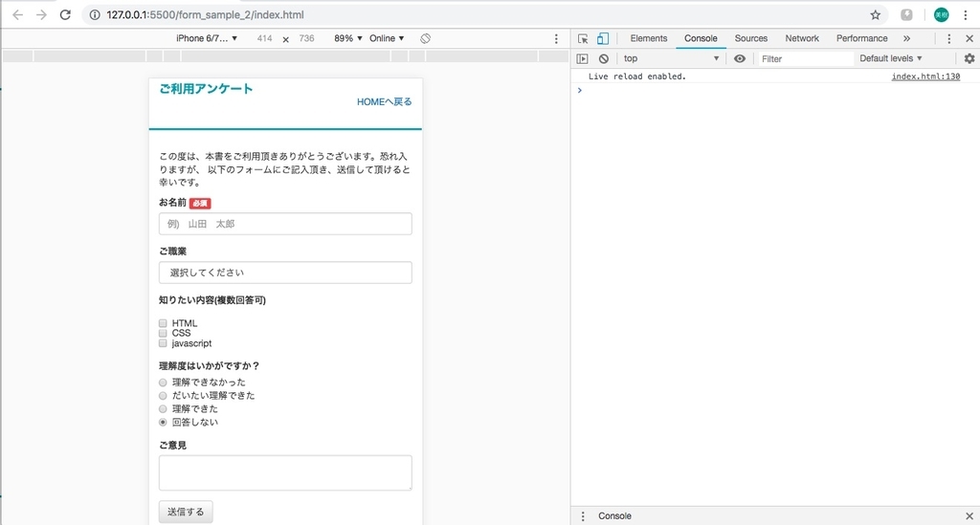This screenshot has height=525, width=980.
Task: Click the browser forward arrow
Action: pos(41,15)
